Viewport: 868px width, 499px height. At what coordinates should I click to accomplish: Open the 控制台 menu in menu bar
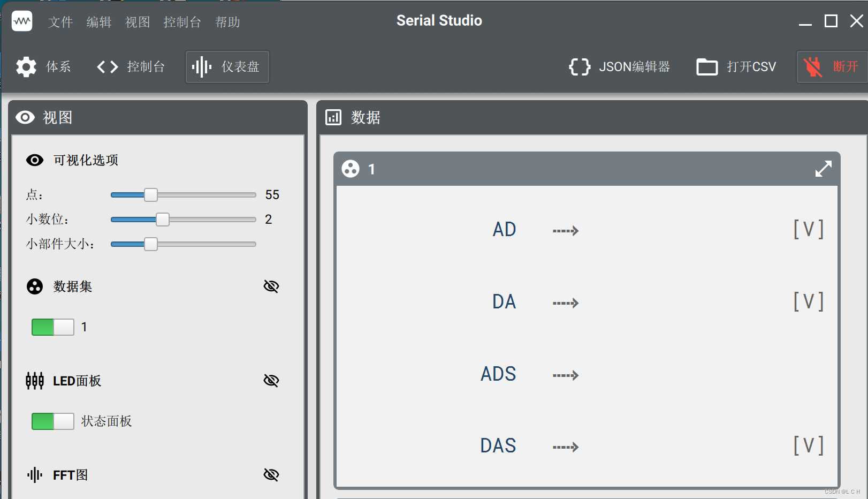pyautogui.click(x=182, y=22)
